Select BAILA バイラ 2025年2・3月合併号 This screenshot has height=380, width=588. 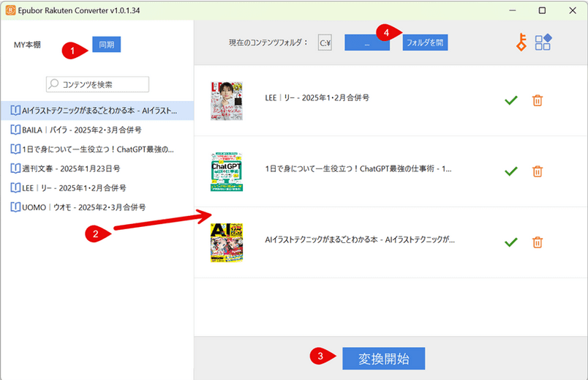point(97,130)
